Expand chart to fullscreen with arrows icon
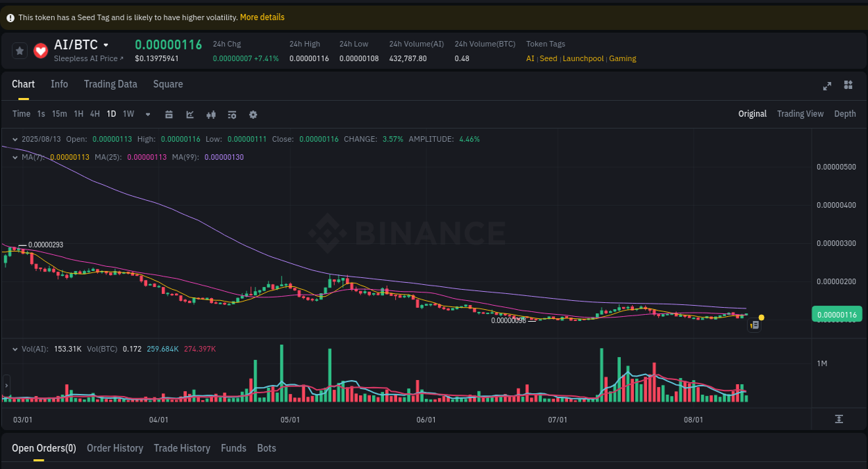The width and height of the screenshot is (868, 469). click(x=826, y=85)
